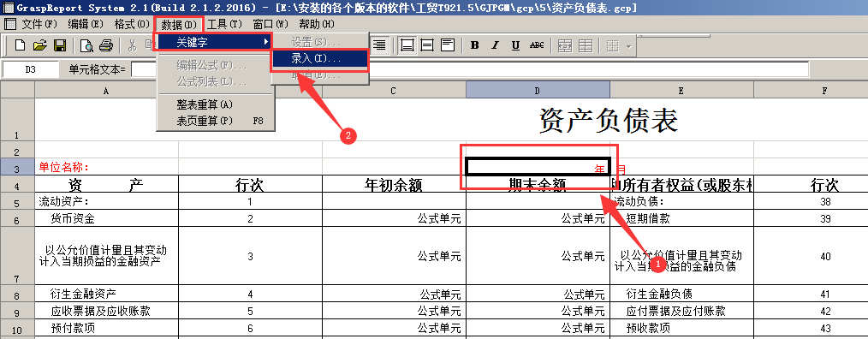Create a new report file icon
The image size is (868, 339).
click(x=21, y=45)
